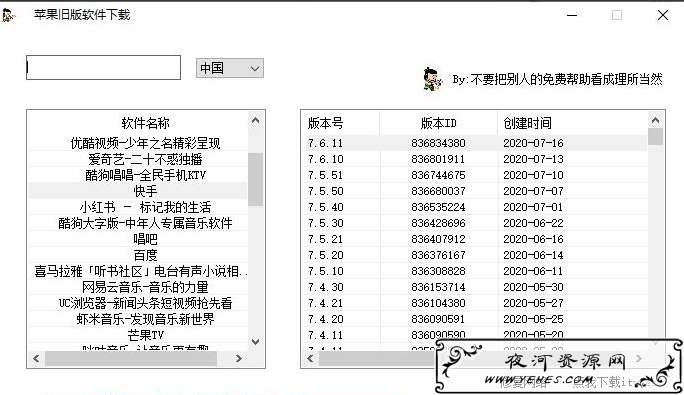Select 虾米音乐-发现音乐新世界 entry
684x395 pixels.
[x=138, y=319]
